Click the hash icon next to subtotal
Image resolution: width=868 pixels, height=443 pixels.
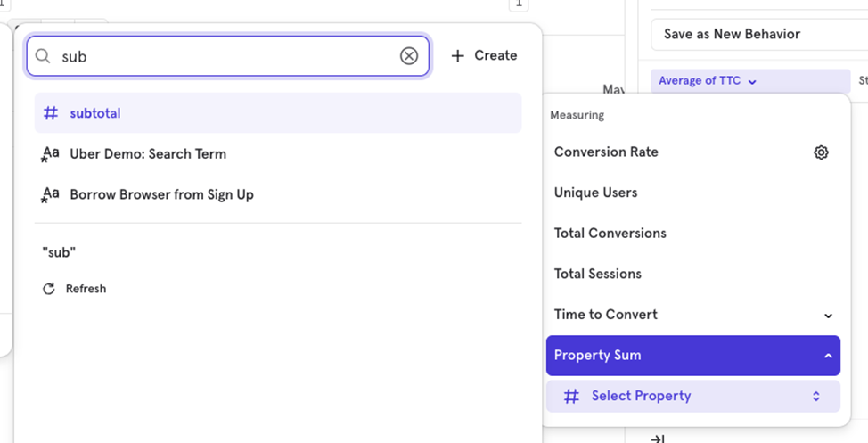[51, 113]
